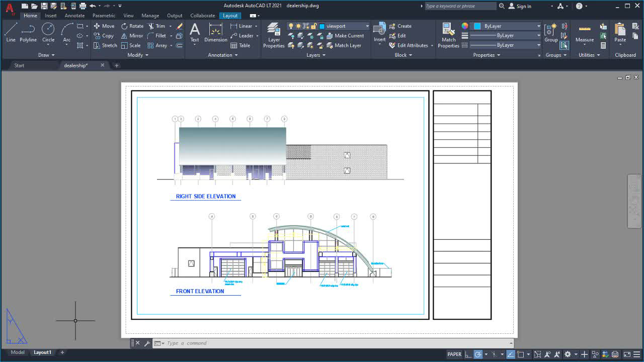Viewport: 644px width, 362px height.
Task: Toggle Isometric drafting in status bar
Action: 495,354
